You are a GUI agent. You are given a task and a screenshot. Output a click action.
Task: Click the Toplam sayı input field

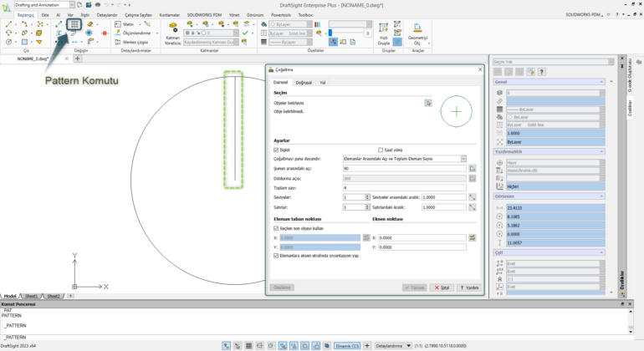click(404, 187)
